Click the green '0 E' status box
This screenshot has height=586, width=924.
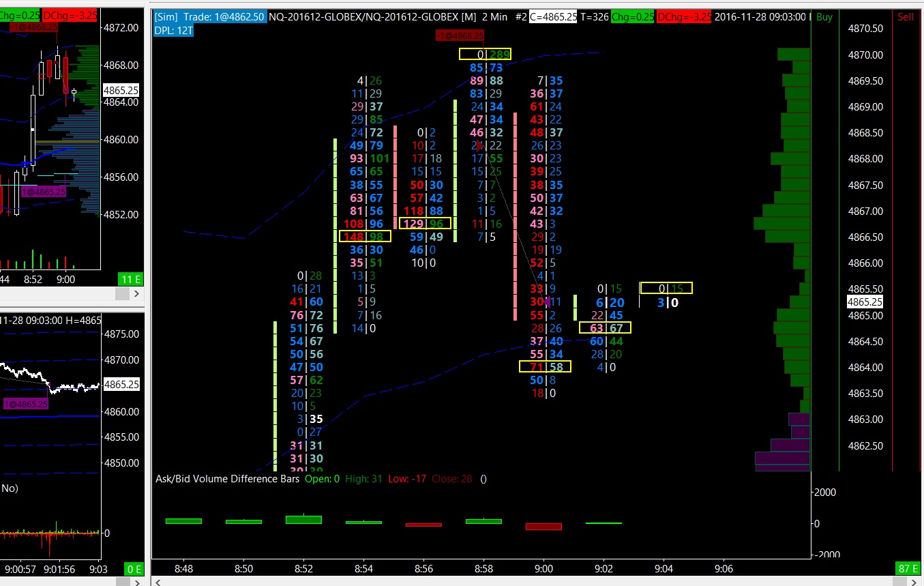133,569
